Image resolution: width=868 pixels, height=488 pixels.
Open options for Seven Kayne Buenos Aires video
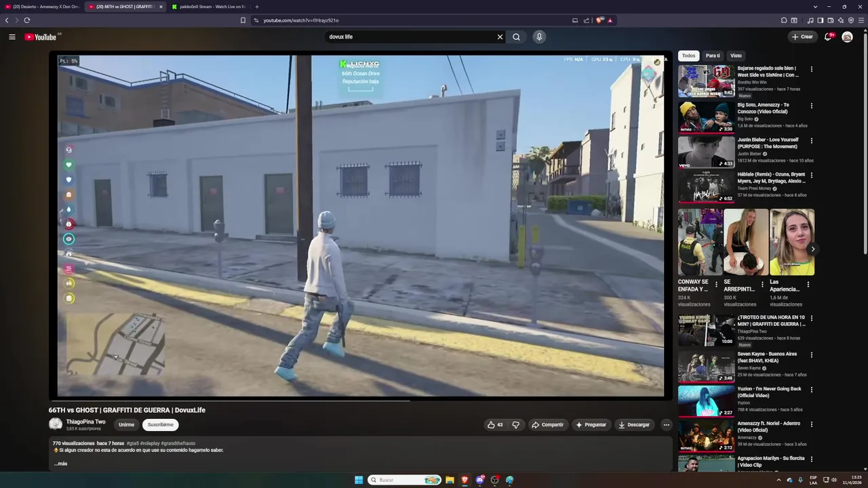pyautogui.click(x=812, y=354)
